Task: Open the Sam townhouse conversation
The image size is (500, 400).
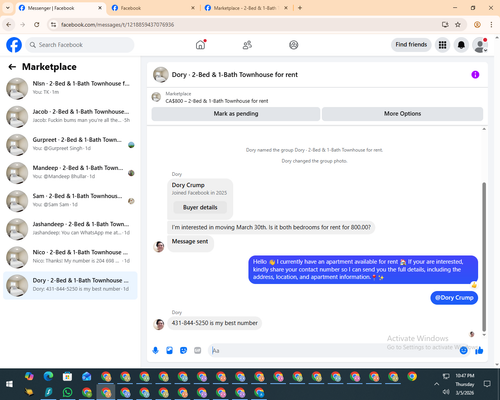Action: (x=70, y=201)
